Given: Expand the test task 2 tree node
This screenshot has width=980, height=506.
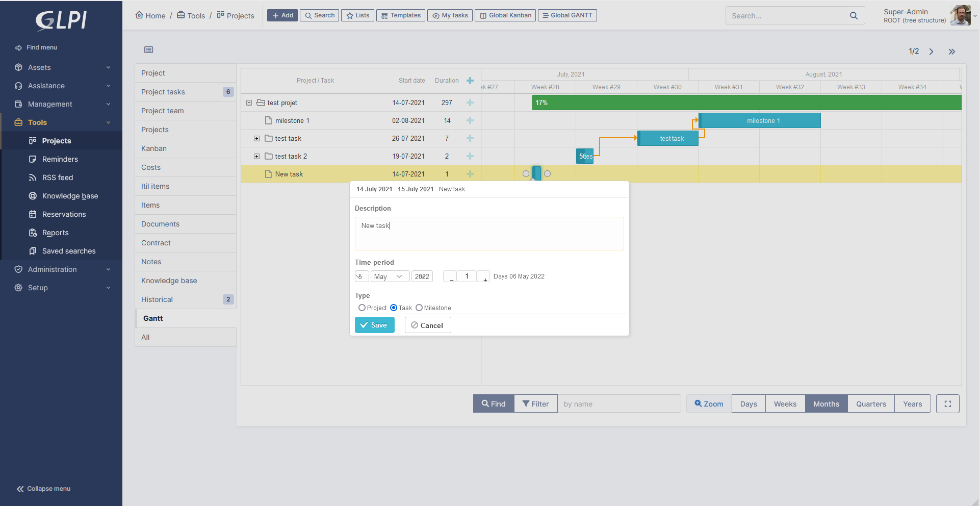Looking at the screenshot, I should [x=257, y=156].
